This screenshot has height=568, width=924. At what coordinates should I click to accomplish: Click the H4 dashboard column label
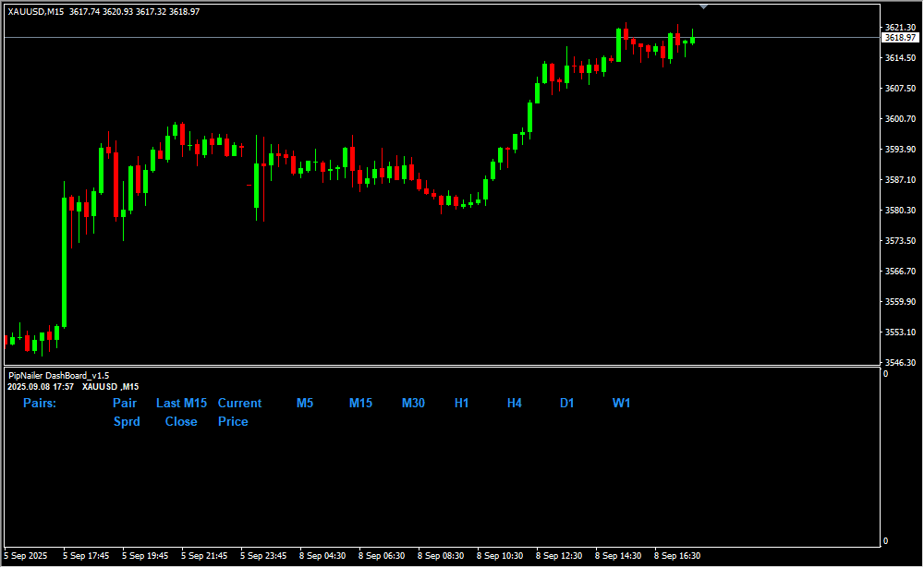515,404
